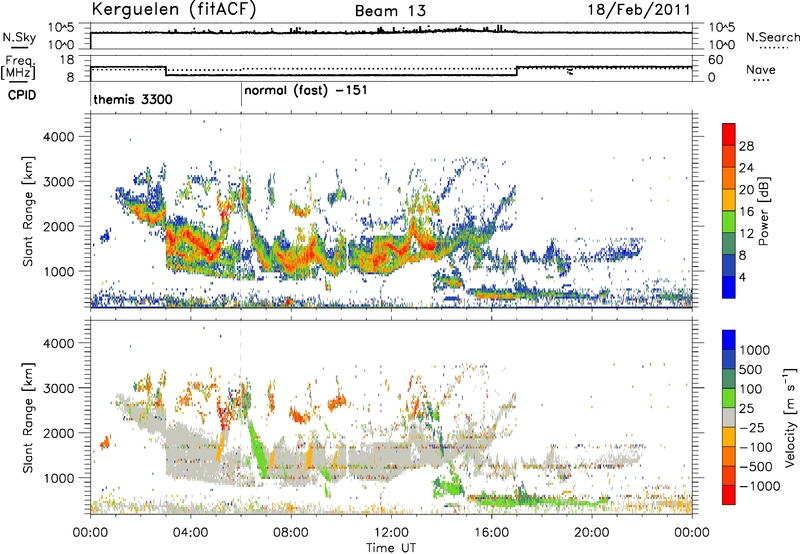Click the "18" tick on the frequency axis
Viewport: 800px width, 554px height.
(x=66, y=60)
